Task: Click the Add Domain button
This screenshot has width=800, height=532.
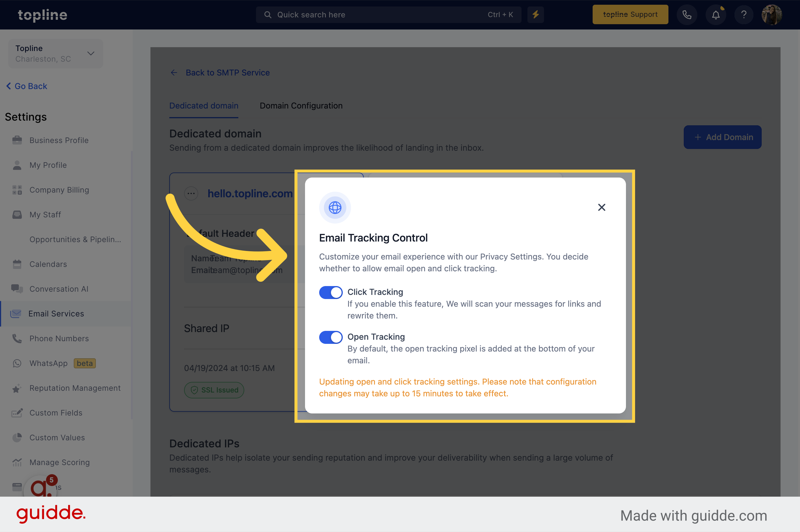Action: coord(722,137)
